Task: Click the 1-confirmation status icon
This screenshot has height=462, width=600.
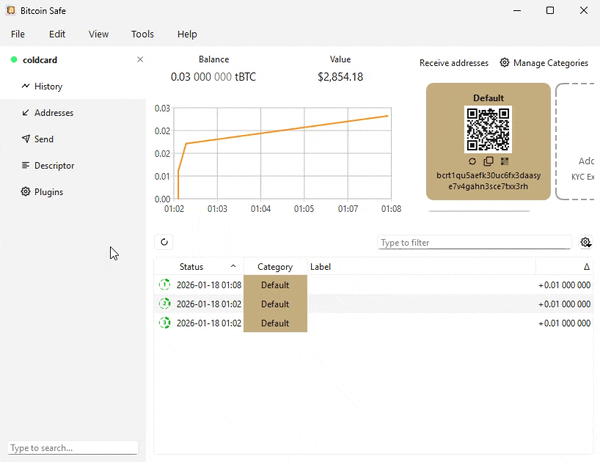Action: (165, 284)
